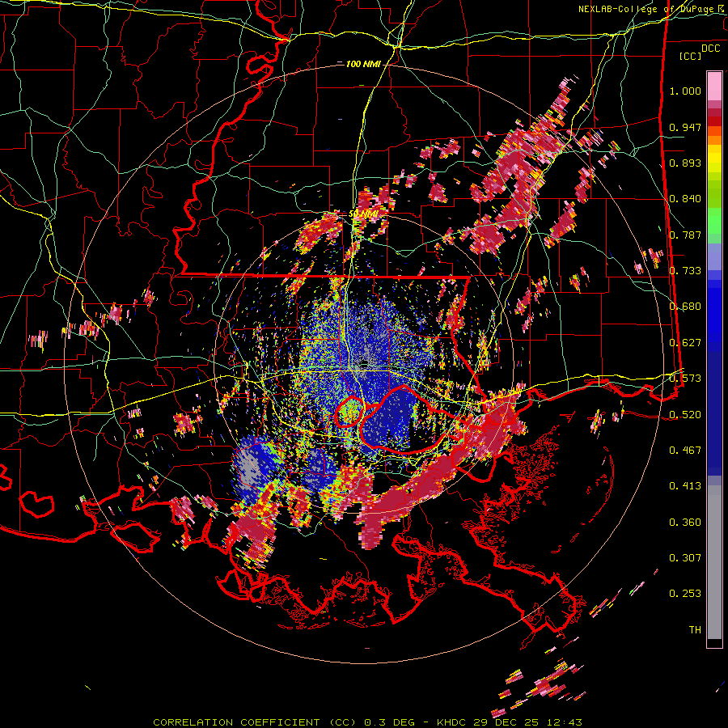Select the 0.840 scale label
Screen dimensions: 728x728
click(x=685, y=199)
